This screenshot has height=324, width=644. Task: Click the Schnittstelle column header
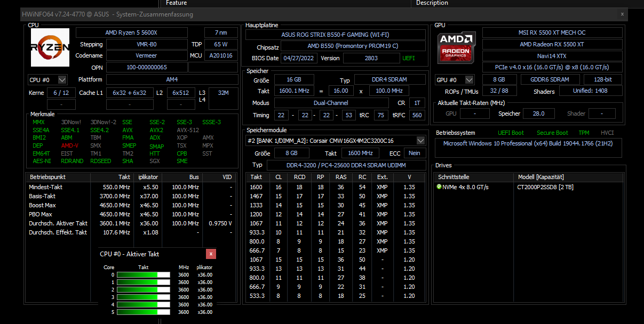474,177
